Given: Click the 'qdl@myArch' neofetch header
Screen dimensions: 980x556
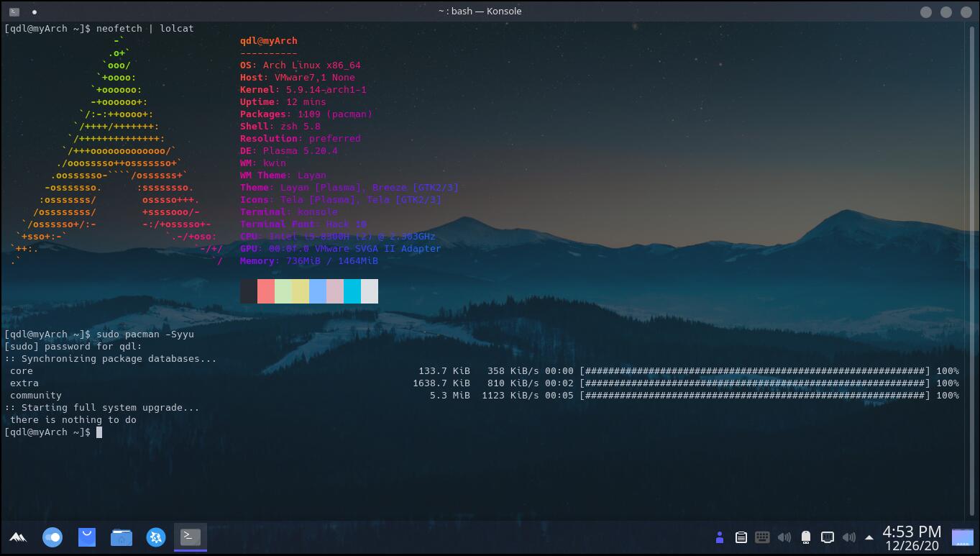Looking at the screenshot, I should (x=269, y=41).
